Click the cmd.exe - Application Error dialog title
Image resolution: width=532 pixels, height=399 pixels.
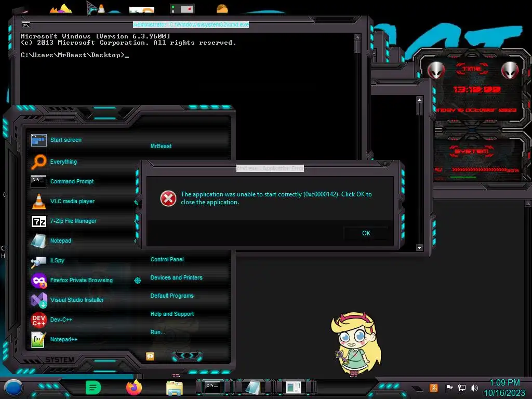tap(270, 168)
